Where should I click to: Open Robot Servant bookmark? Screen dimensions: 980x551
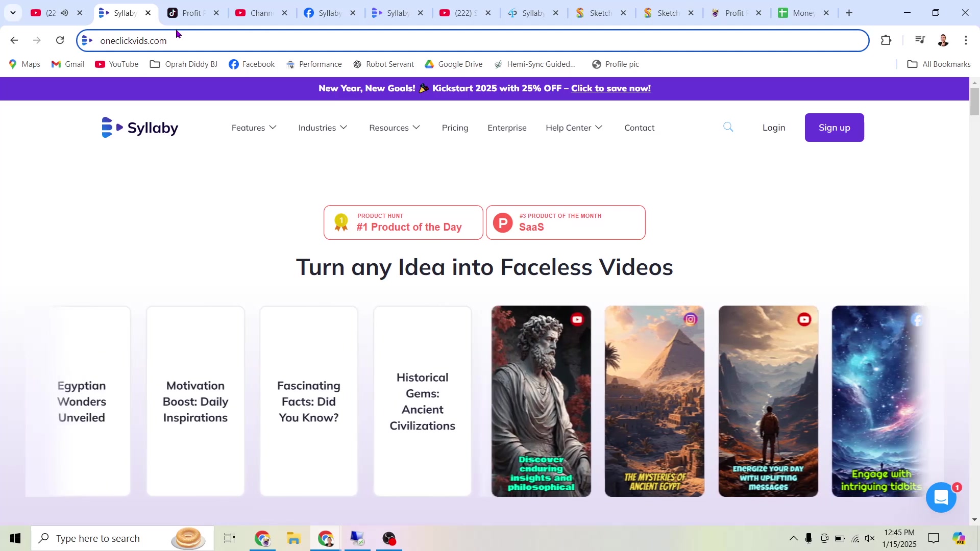pos(383,64)
